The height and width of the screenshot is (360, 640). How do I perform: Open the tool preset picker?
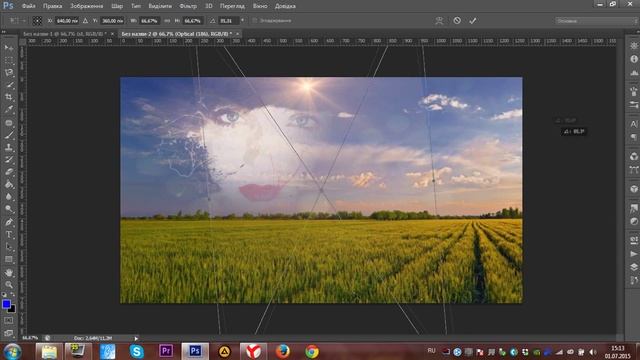click(17, 20)
